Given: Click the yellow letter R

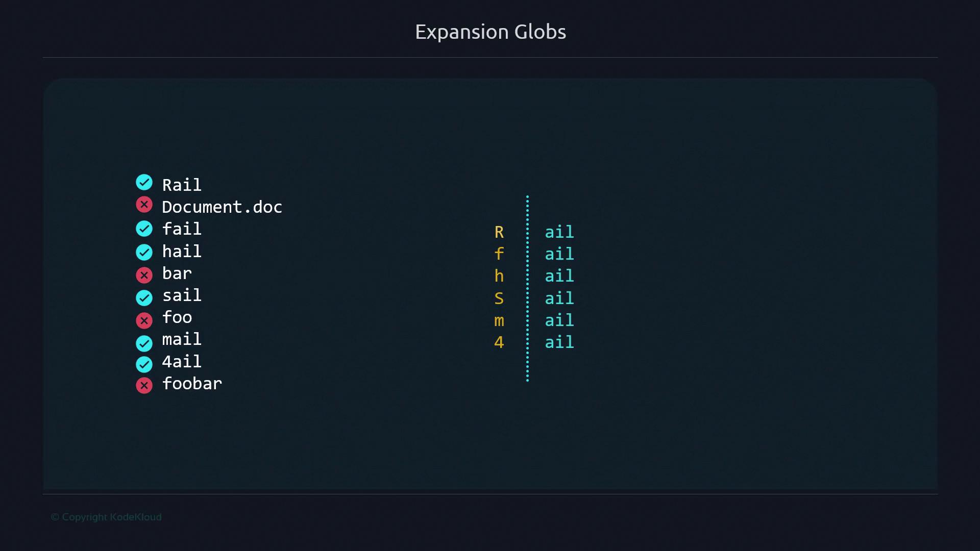Looking at the screenshot, I should point(499,233).
